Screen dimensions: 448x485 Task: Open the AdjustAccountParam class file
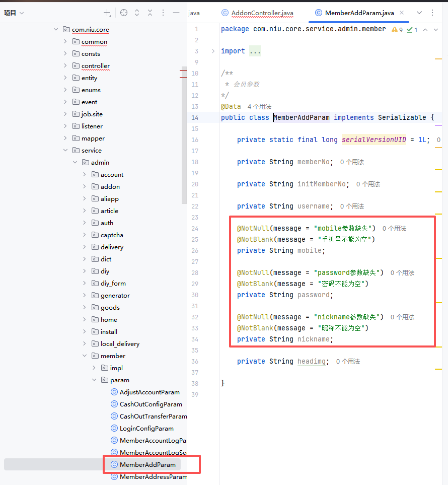click(149, 392)
